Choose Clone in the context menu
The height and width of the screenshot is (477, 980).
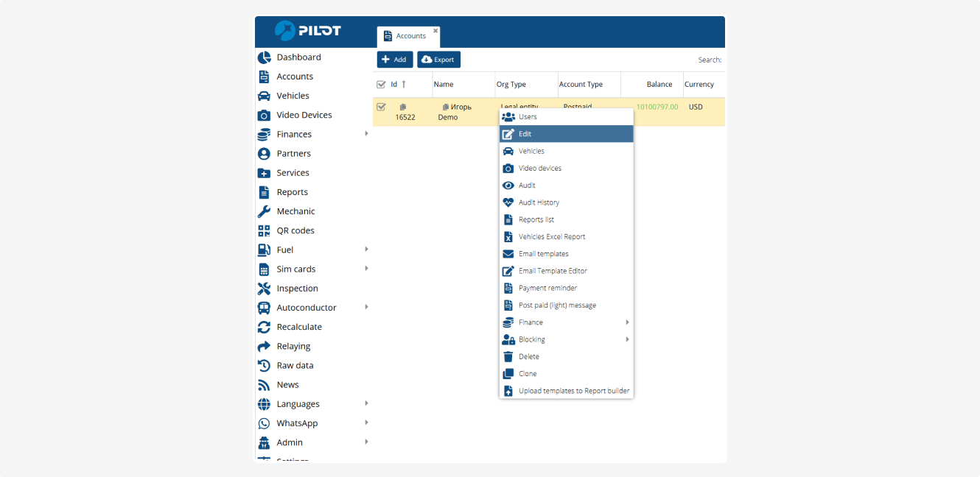point(528,374)
